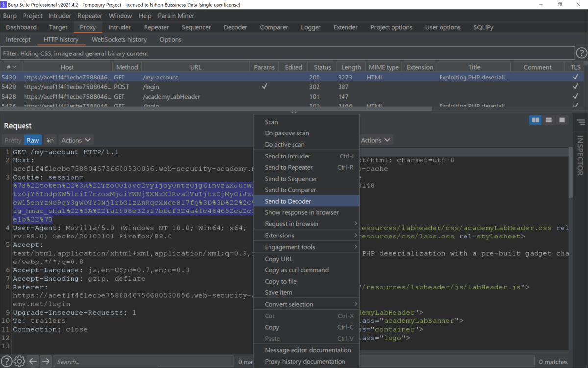
Task: Select Do passive scan
Action: [306, 133]
